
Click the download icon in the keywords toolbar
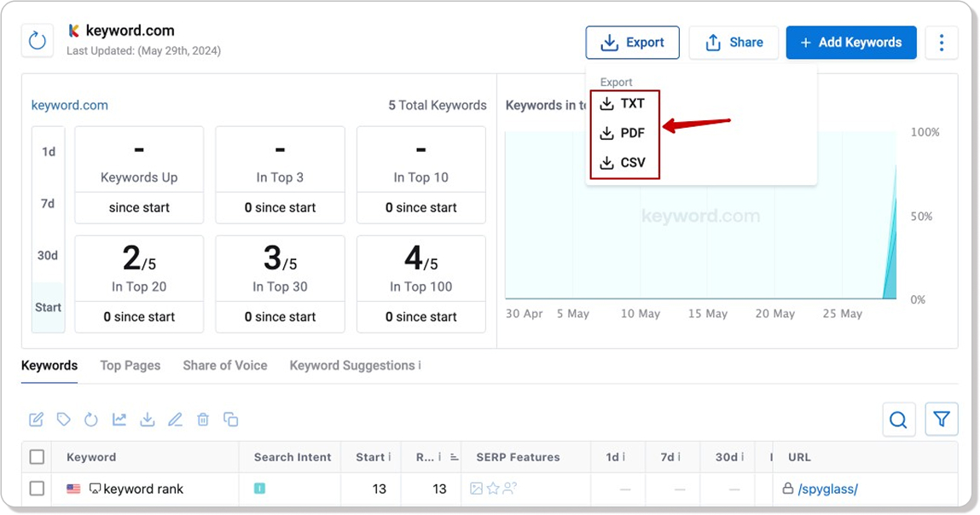(148, 420)
